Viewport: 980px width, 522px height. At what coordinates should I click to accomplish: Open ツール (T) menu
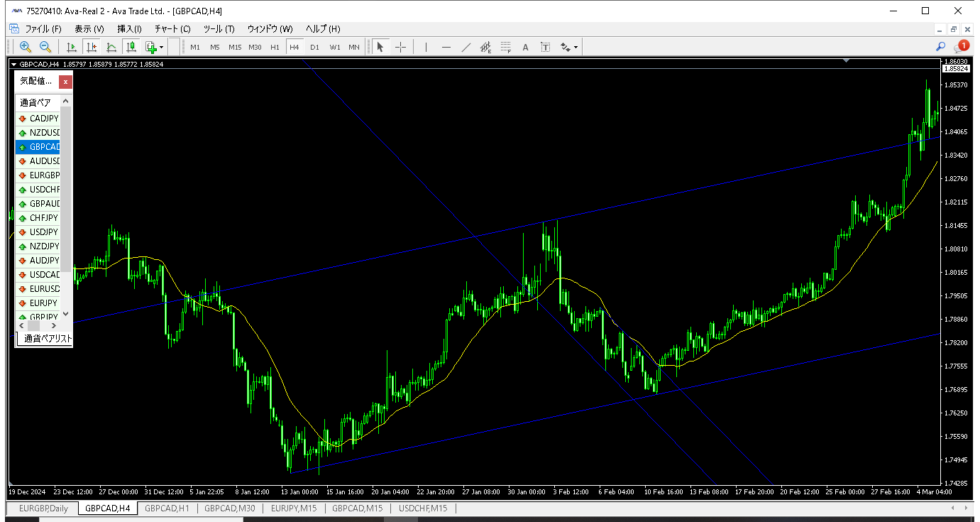click(219, 29)
